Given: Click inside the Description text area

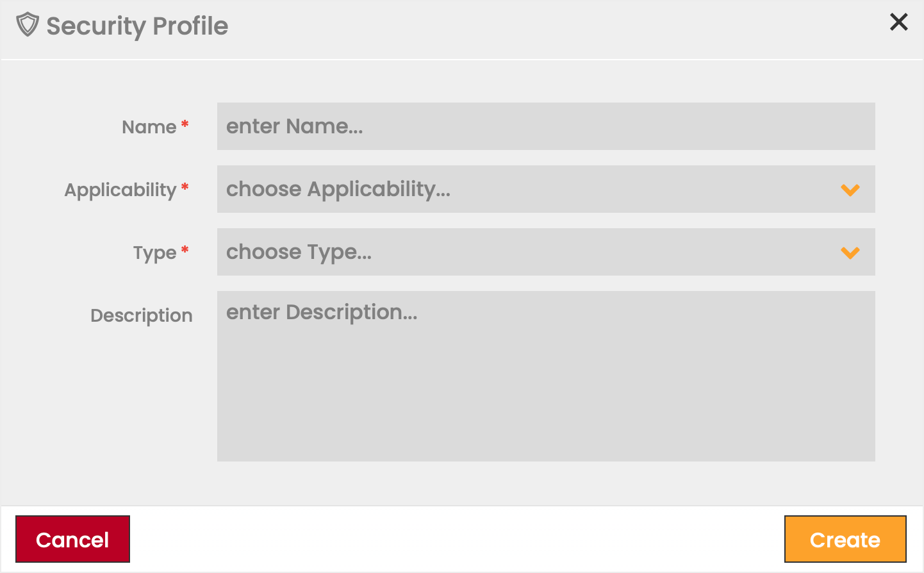Looking at the screenshot, I should (x=546, y=385).
